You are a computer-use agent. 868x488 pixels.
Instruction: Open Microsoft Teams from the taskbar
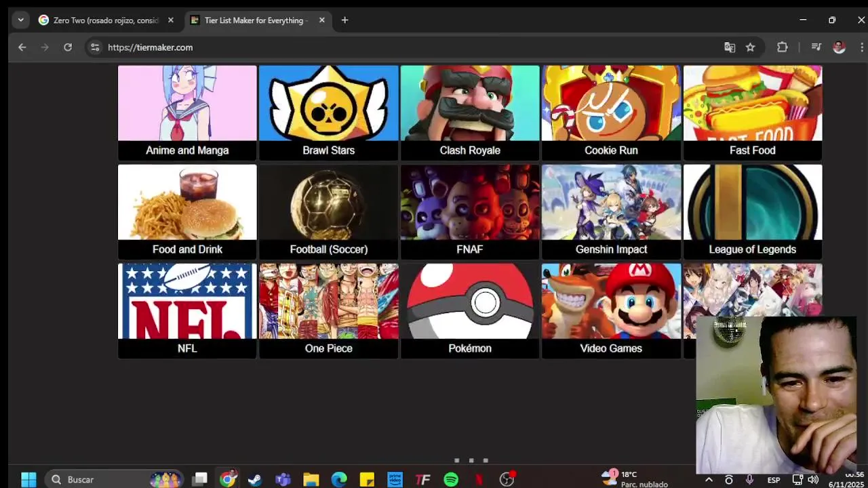[283, 480]
